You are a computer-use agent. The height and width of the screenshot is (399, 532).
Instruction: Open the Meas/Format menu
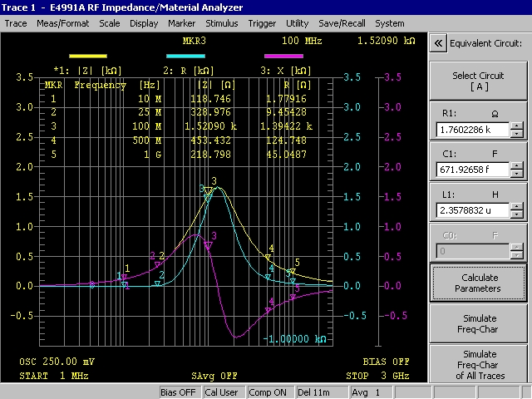pos(63,23)
